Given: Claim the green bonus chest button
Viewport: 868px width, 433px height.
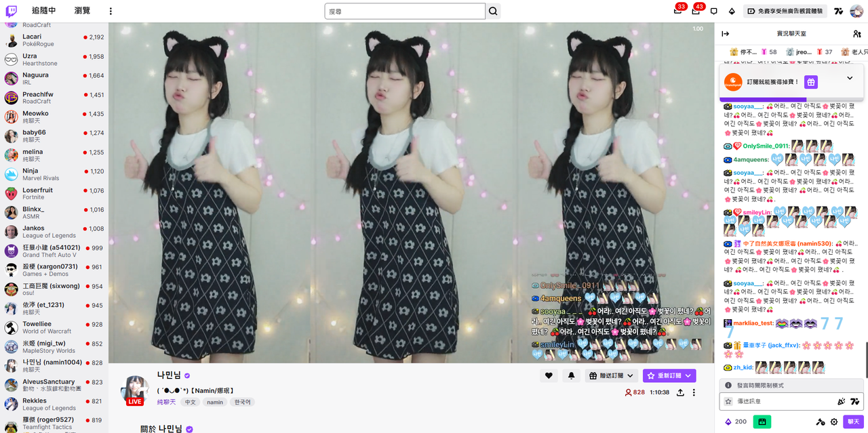Looking at the screenshot, I should [x=762, y=421].
